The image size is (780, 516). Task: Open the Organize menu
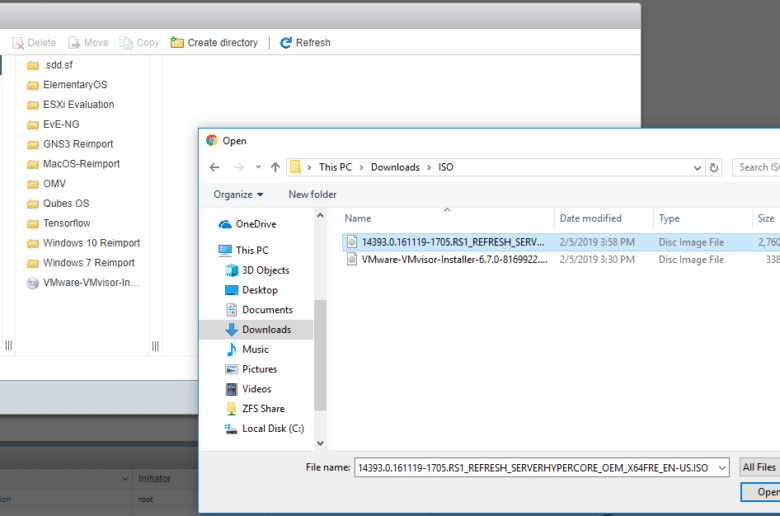coord(238,195)
